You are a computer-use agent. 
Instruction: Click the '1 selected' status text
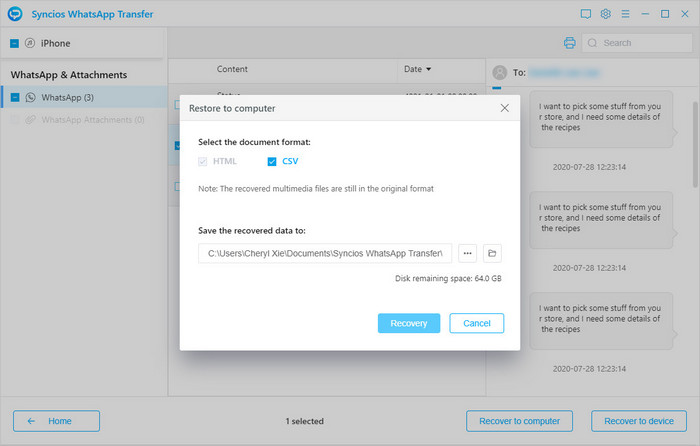304,421
